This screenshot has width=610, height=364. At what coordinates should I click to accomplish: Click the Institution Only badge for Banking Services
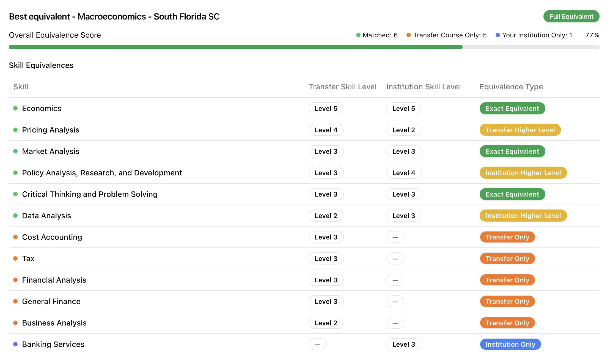point(510,344)
